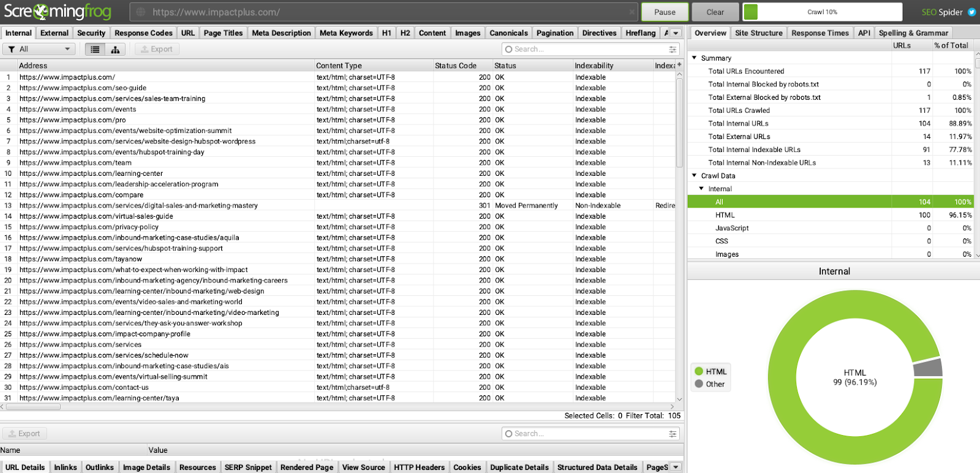Open the Rendered Page tab

(307, 467)
